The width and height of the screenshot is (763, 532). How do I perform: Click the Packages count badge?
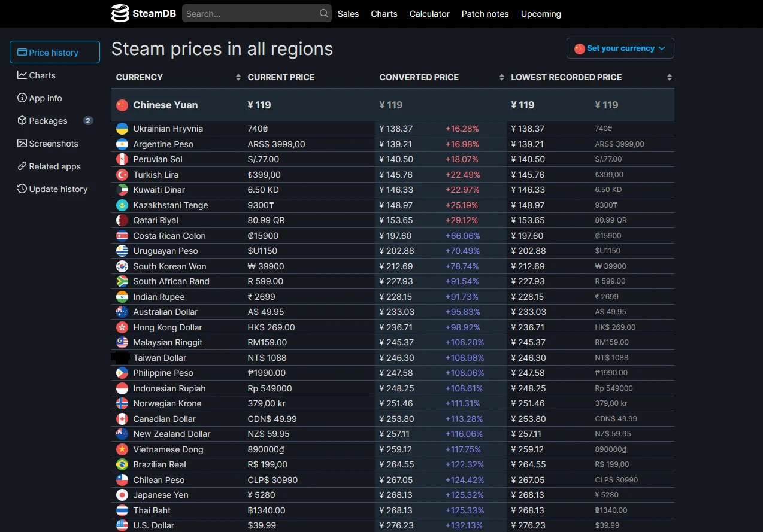(88, 121)
